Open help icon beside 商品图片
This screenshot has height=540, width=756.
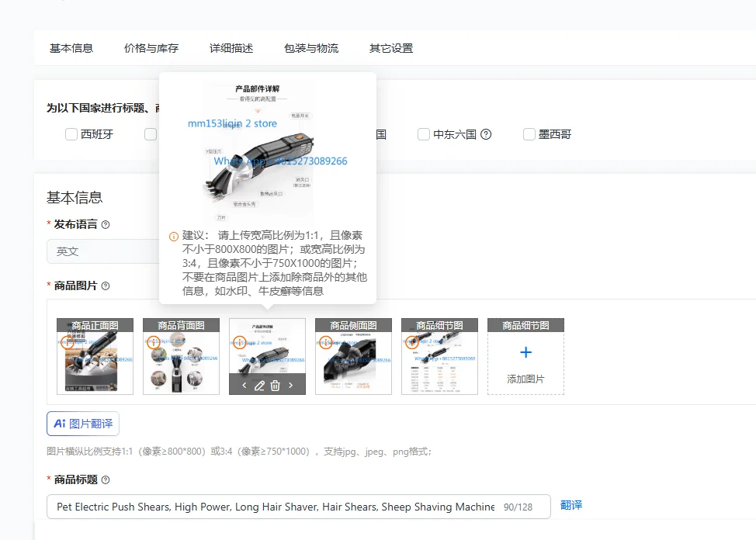pyautogui.click(x=106, y=286)
